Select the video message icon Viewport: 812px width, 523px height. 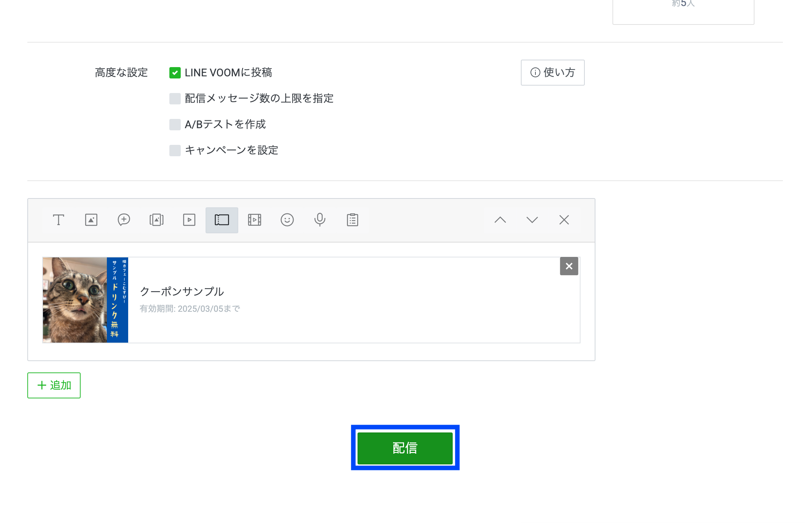coord(189,220)
